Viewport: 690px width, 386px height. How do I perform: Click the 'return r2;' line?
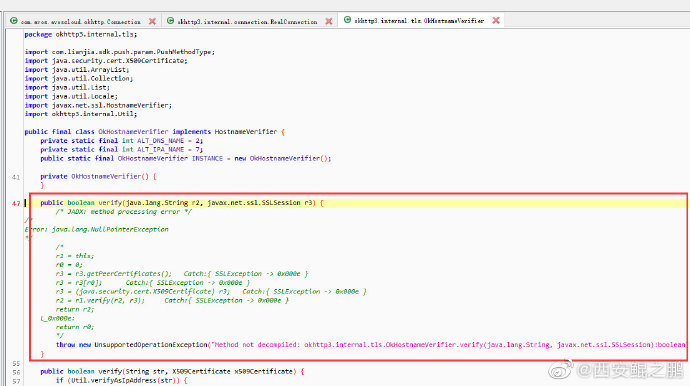pos(75,309)
